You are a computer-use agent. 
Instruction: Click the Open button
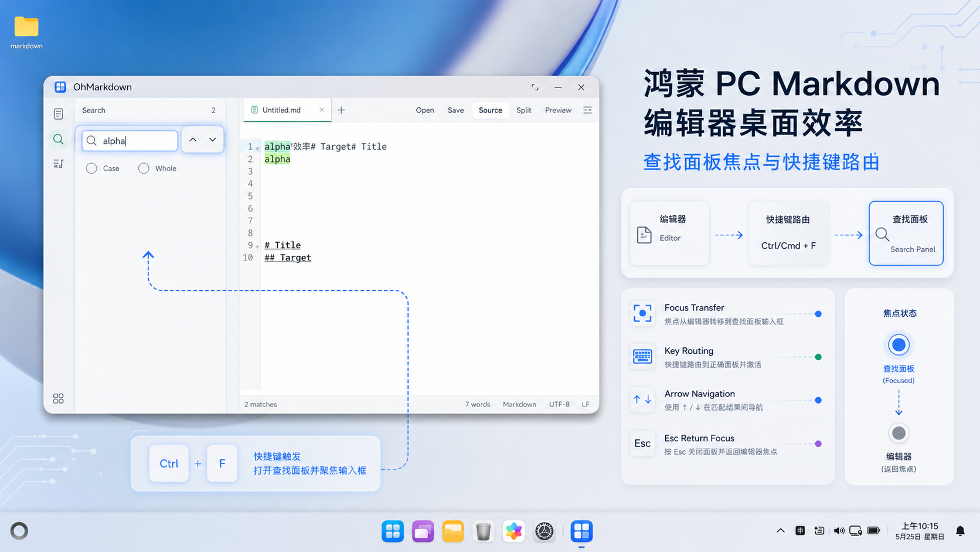(425, 110)
